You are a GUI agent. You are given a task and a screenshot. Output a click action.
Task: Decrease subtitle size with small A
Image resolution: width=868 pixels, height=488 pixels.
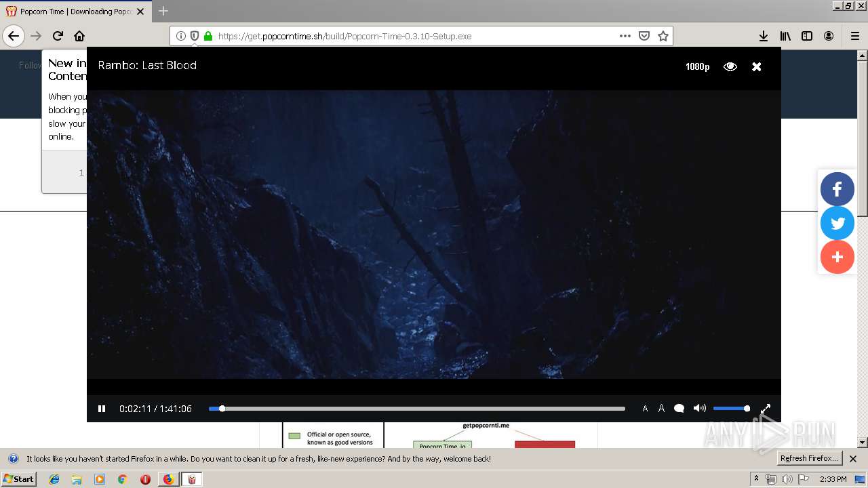645,409
